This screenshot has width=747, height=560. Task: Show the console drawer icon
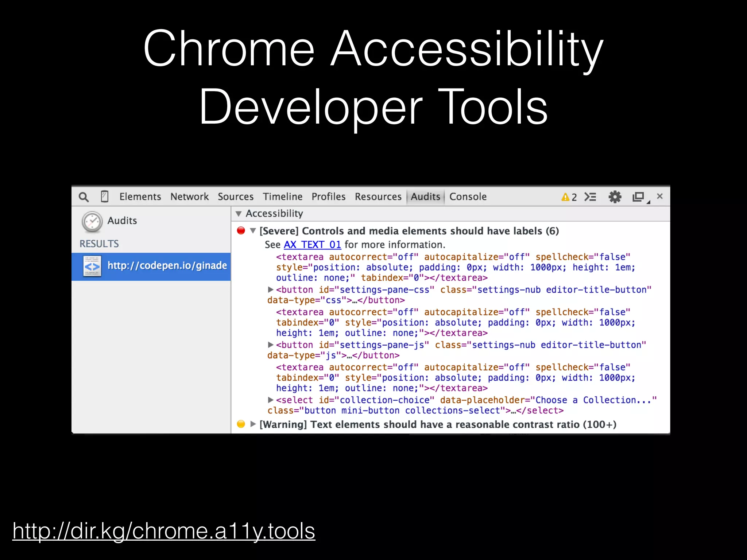pos(590,197)
